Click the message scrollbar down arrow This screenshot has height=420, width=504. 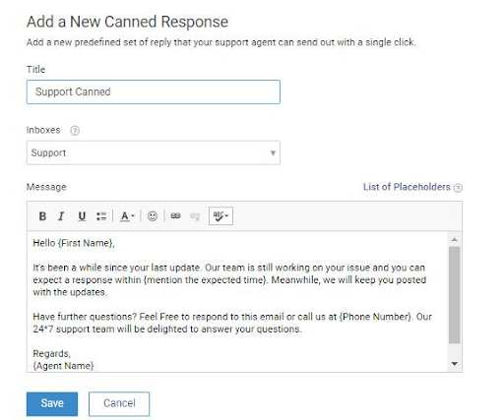pyautogui.click(x=455, y=364)
